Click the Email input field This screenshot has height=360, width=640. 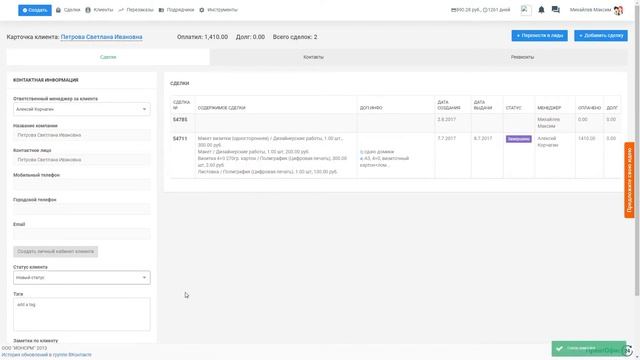point(82,234)
